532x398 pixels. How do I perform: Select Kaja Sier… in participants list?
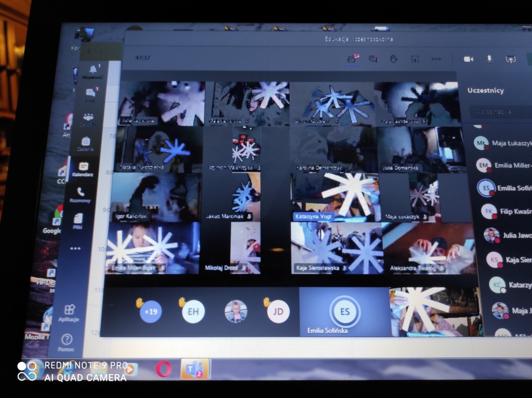click(x=509, y=260)
